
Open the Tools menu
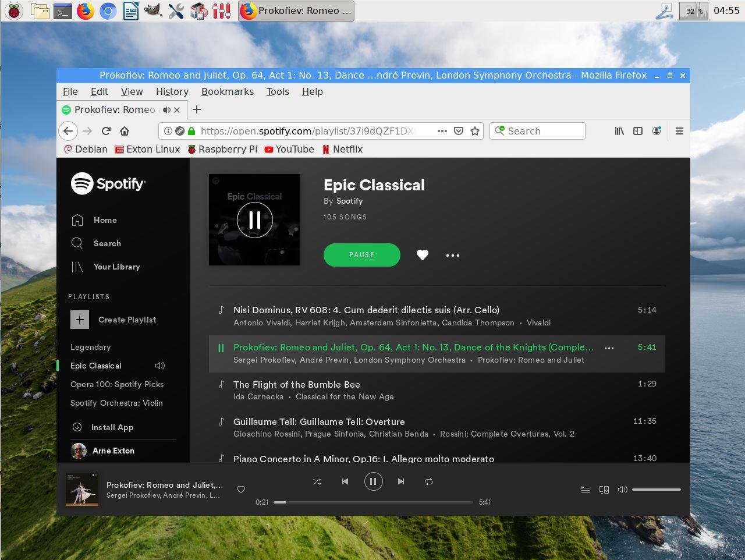click(x=278, y=91)
